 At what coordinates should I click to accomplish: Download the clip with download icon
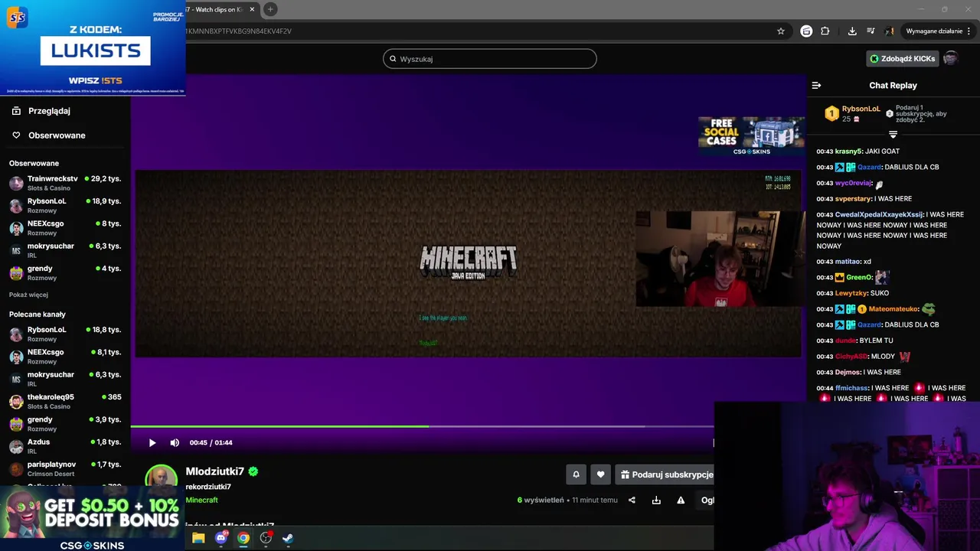656,500
